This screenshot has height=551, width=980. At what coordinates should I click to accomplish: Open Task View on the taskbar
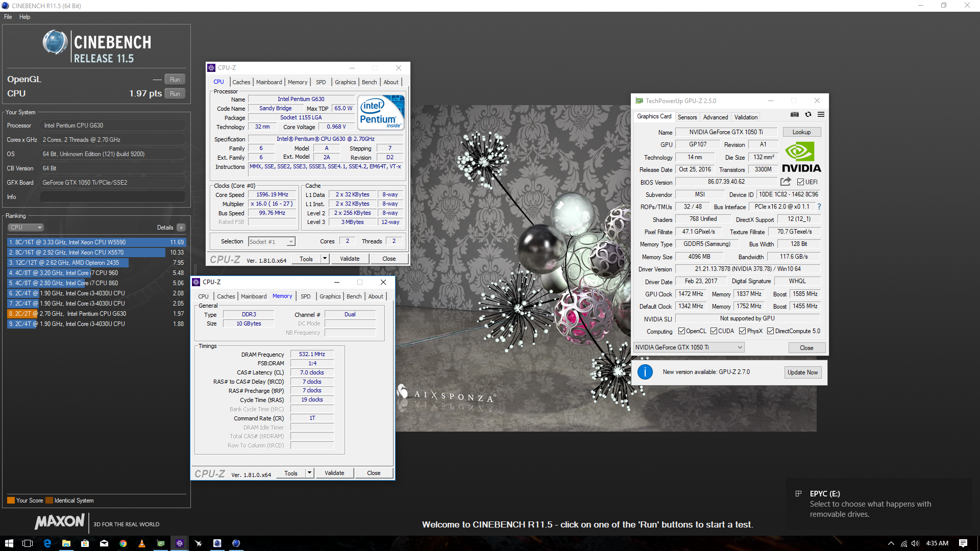pyautogui.click(x=28, y=543)
